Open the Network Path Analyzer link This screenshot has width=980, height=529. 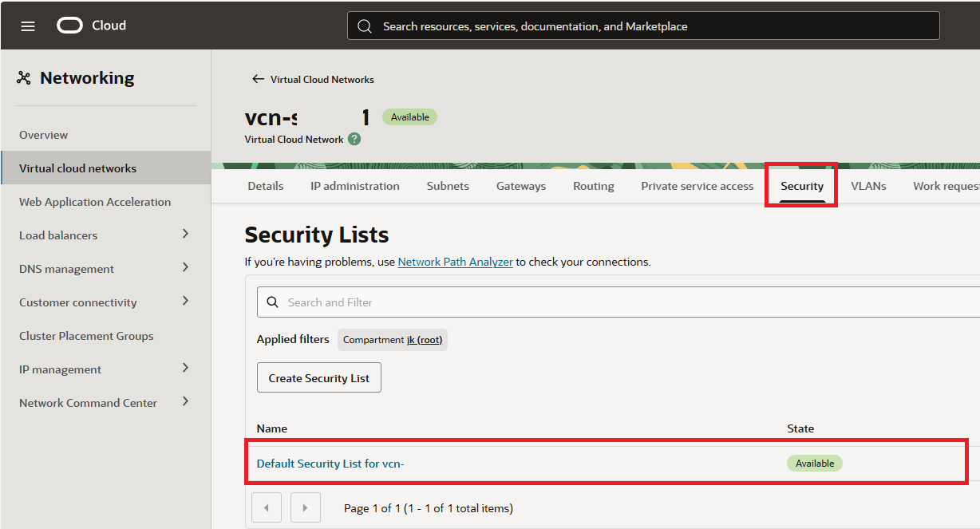point(455,262)
